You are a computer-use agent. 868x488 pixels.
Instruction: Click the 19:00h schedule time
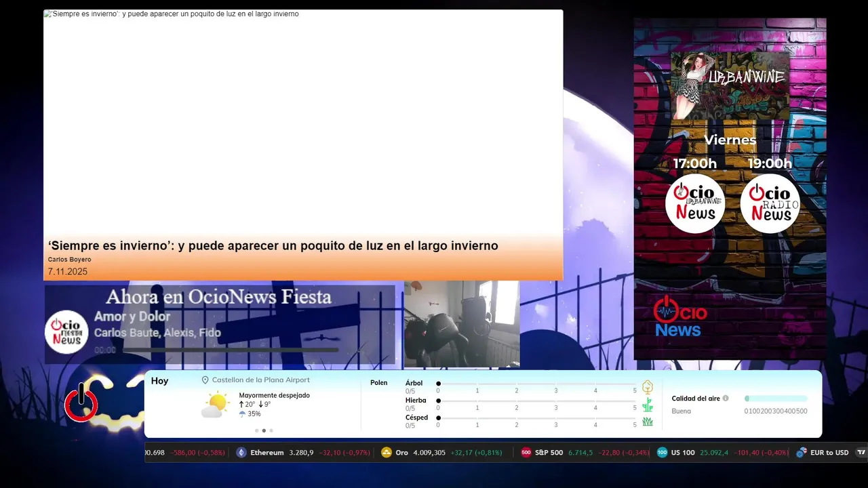[x=770, y=163]
